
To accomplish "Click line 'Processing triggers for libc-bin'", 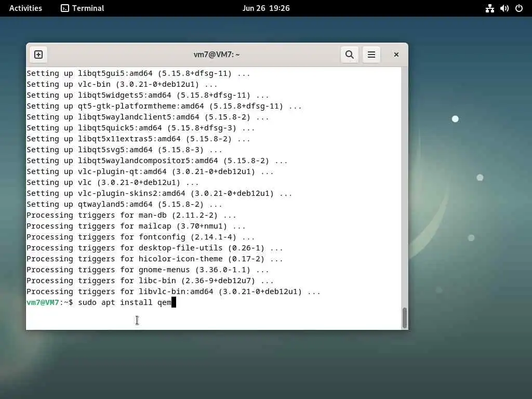I will (150, 281).
